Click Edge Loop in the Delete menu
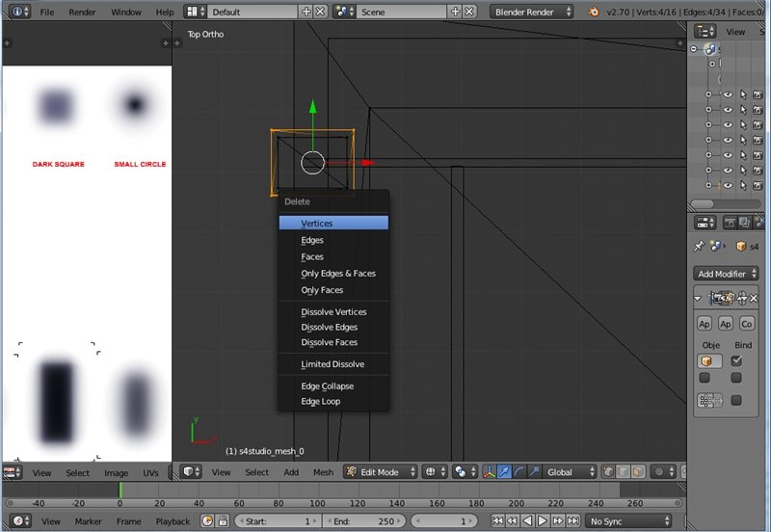 pyautogui.click(x=320, y=402)
